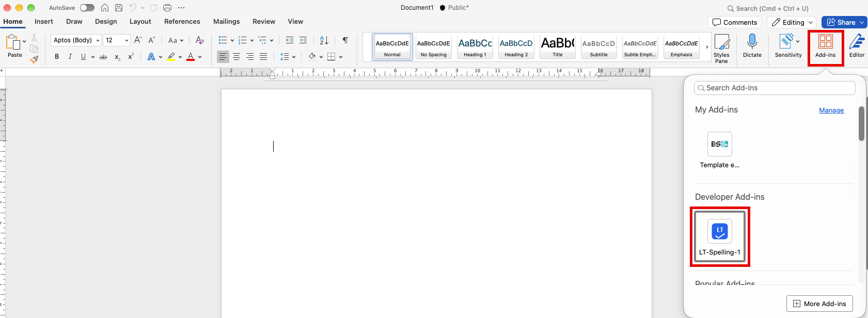Click the Paste clipboard icon
This screenshot has height=318, width=868.
[12, 43]
